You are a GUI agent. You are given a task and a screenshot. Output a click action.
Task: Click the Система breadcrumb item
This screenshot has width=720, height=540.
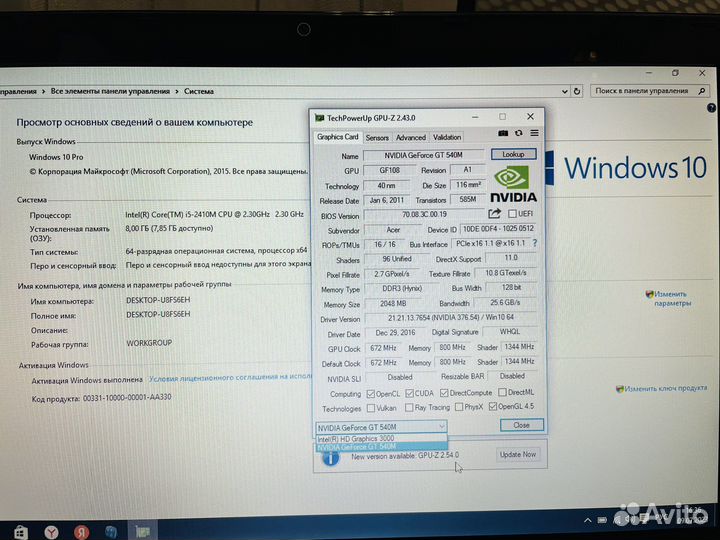(x=199, y=91)
